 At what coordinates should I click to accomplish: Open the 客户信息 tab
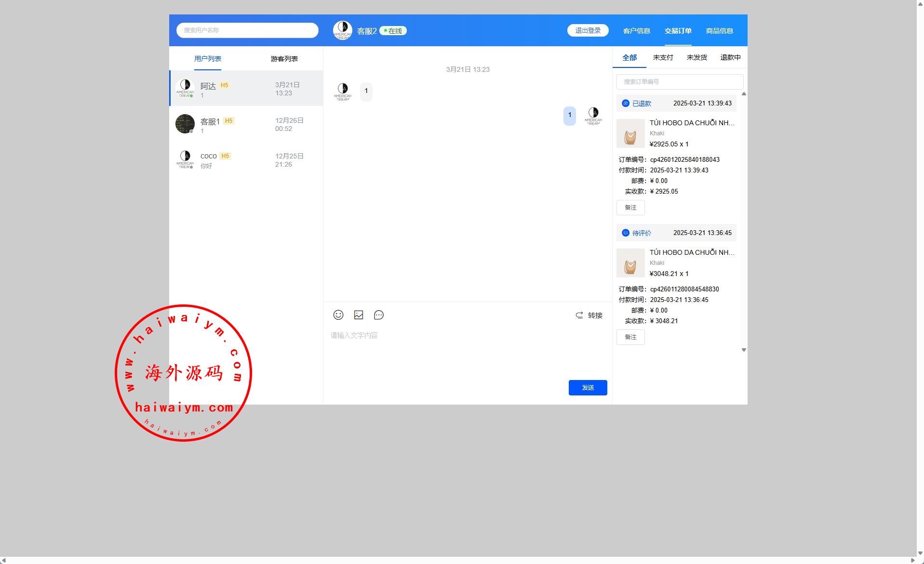pyautogui.click(x=636, y=31)
